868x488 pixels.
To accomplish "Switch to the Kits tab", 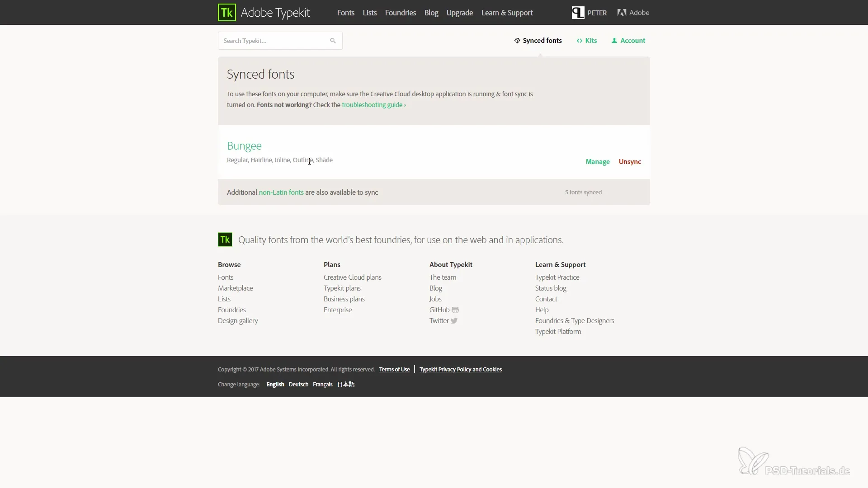I will pos(587,41).
